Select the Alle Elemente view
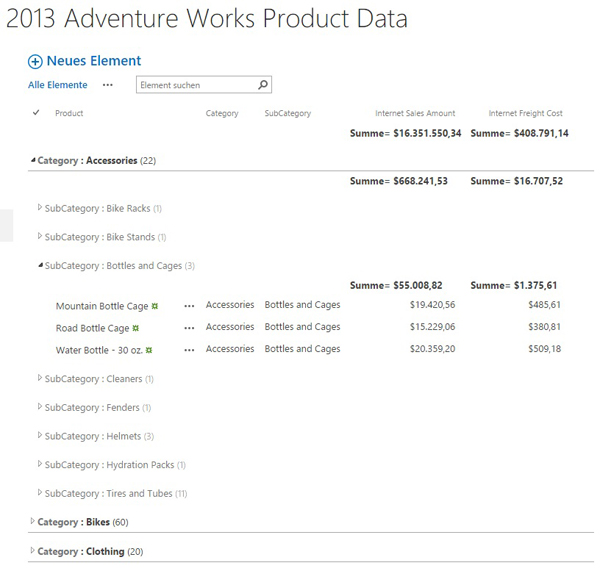 click(58, 85)
